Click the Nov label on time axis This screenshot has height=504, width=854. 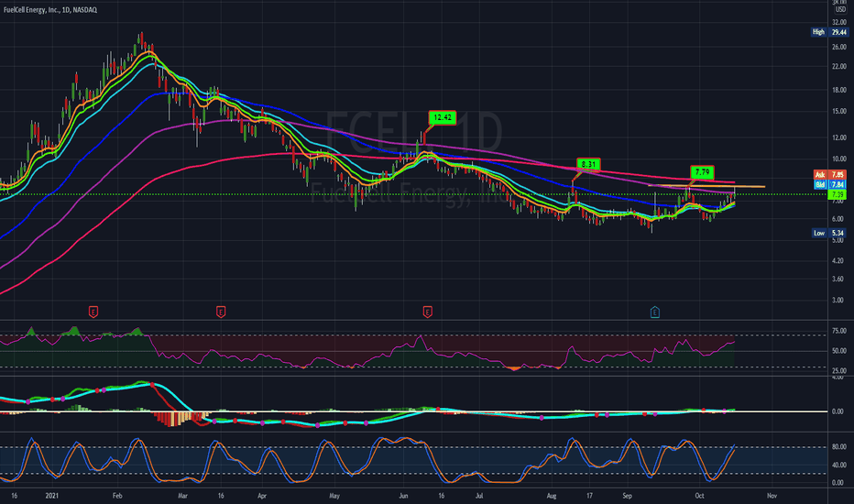click(x=772, y=496)
